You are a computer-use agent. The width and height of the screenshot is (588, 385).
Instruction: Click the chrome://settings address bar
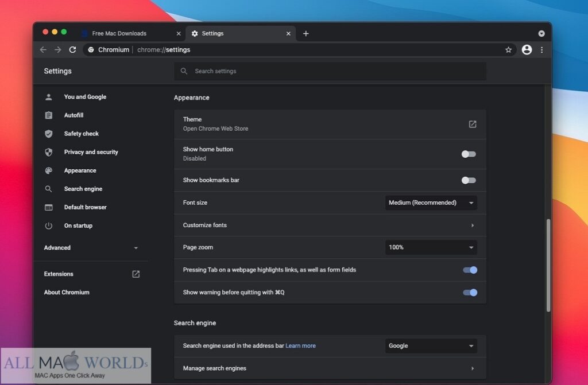click(x=299, y=49)
